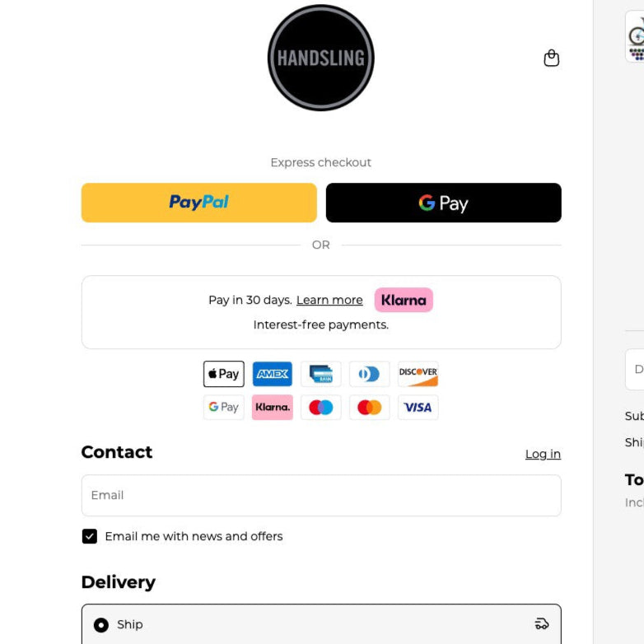Open the shopping bag cart icon
Image resolution: width=644 pixels, height=644 pixels.
click(552, 58)
